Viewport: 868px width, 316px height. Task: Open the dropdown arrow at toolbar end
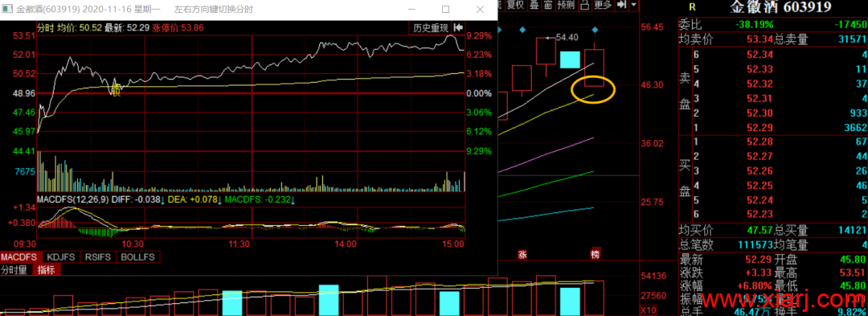pyautogui.click(x=634, y=5)
